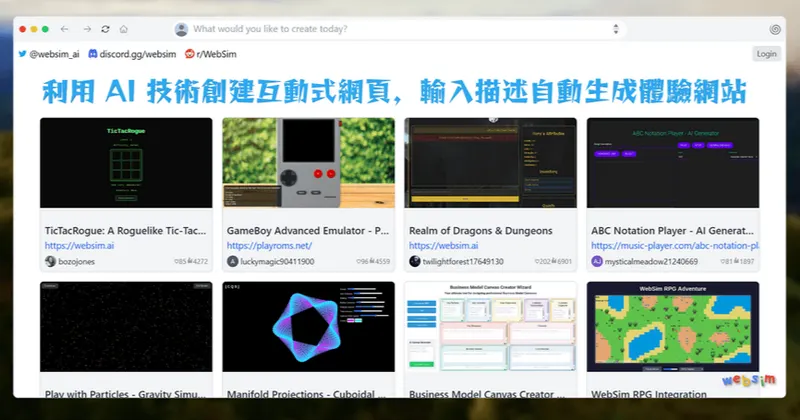Click twilightforest17649130 avatar icon

[415, 261]
